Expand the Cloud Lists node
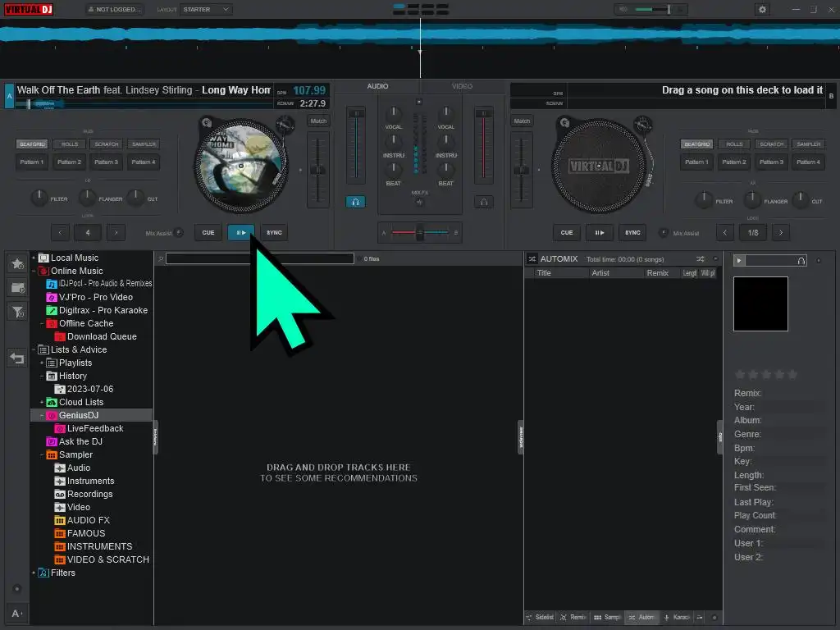 42,402
